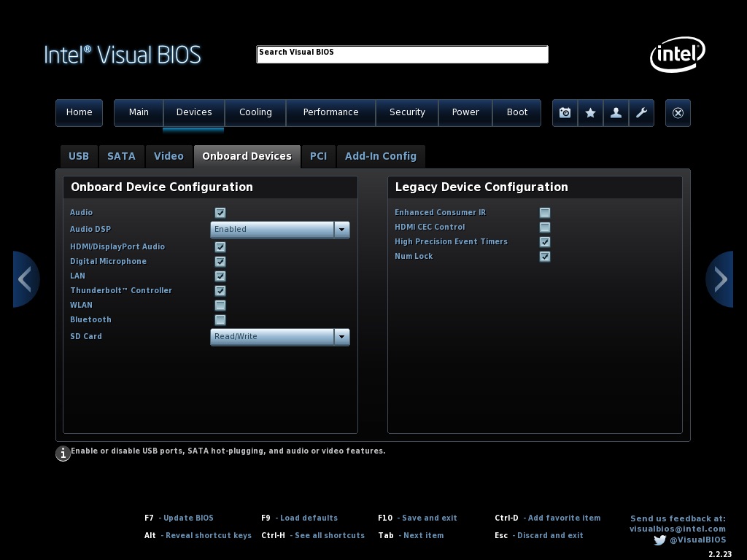747x560 pixels.
Task: Enable Enhanced Consumer IR checkbox
Action: coord(544,213)
